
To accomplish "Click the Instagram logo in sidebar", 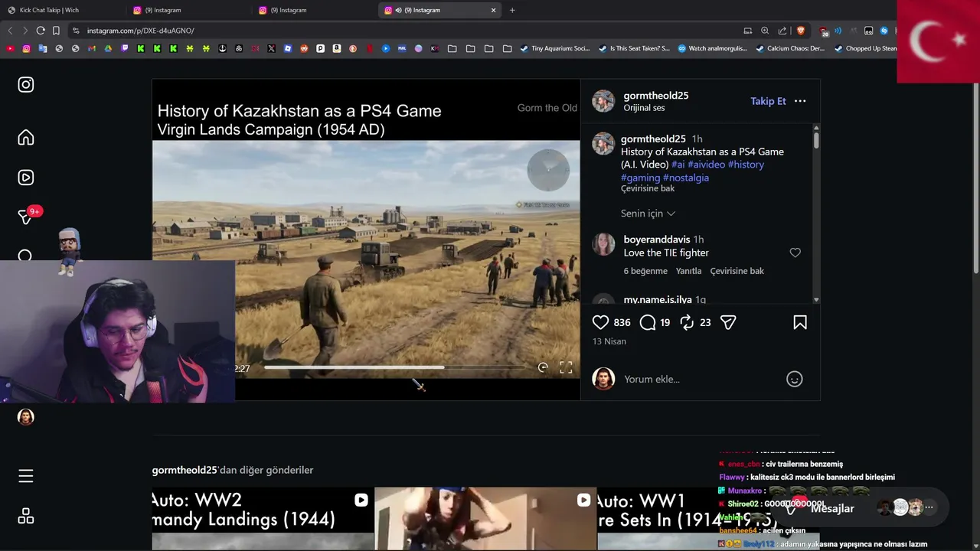I will (x=26, y=85).
